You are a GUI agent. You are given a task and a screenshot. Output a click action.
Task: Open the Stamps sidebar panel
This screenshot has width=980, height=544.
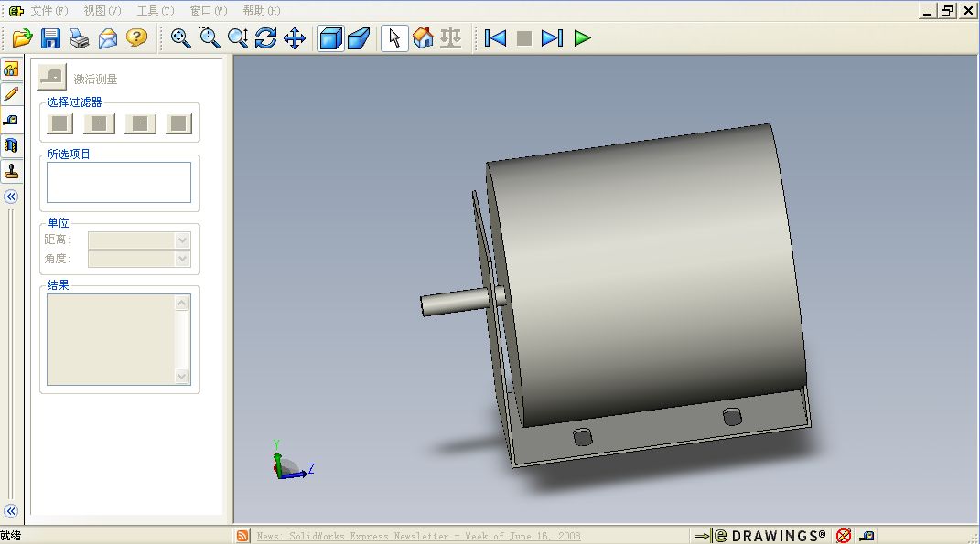coord(11,171)
